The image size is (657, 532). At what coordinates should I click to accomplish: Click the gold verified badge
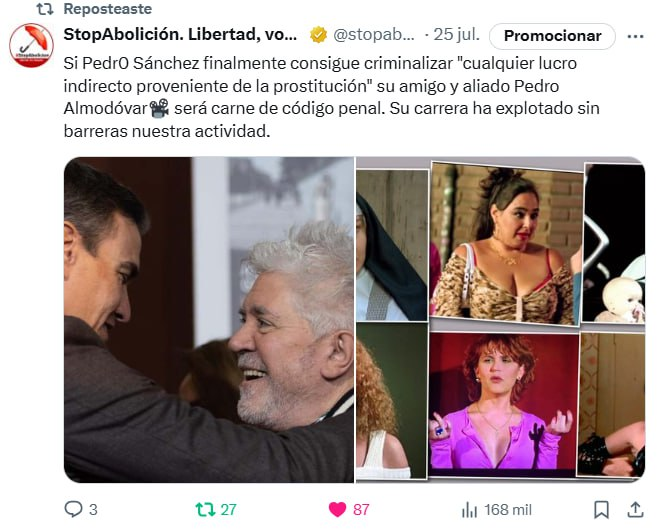point(318,35)
